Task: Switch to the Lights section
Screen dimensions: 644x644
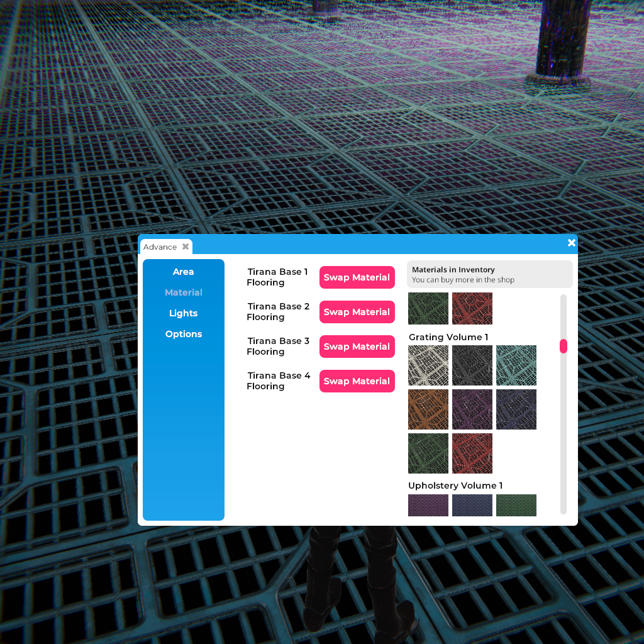Action: 183,313
